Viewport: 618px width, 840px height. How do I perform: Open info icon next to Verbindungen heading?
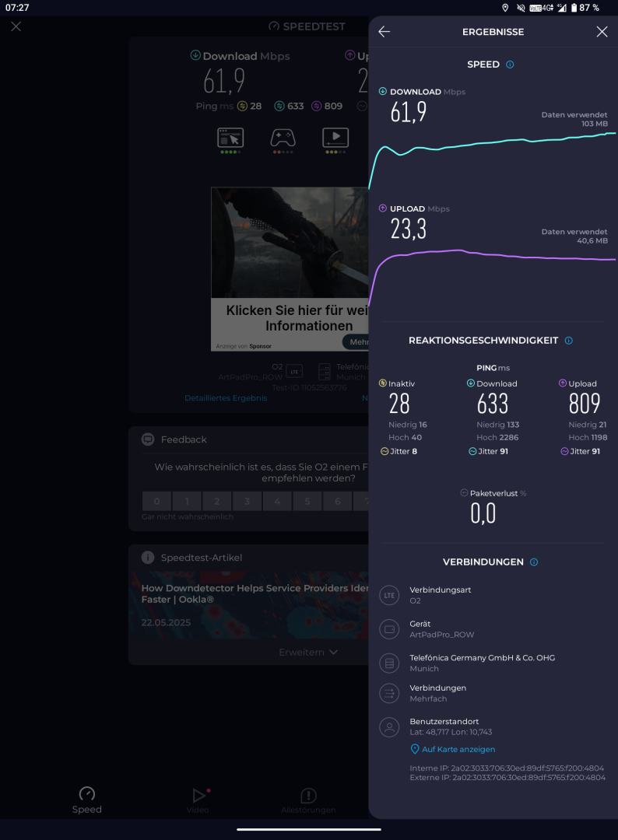[534, 562]
